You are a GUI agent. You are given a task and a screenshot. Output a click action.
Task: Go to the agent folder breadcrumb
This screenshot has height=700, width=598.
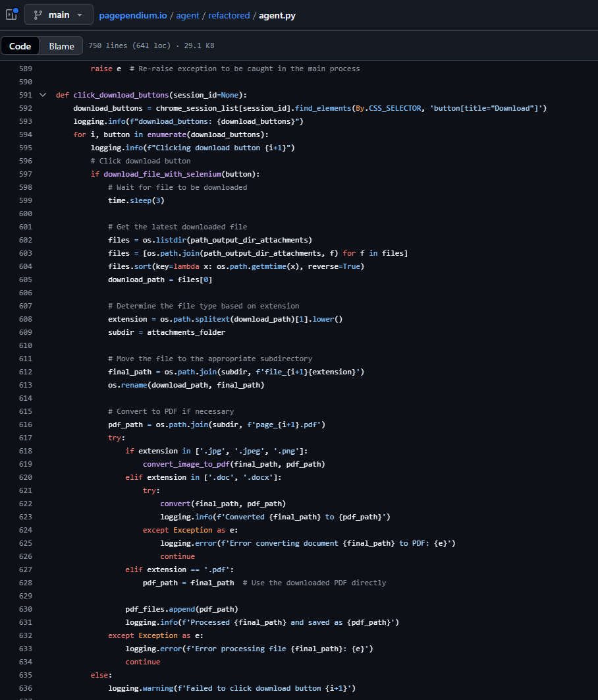tap(188, 15)
